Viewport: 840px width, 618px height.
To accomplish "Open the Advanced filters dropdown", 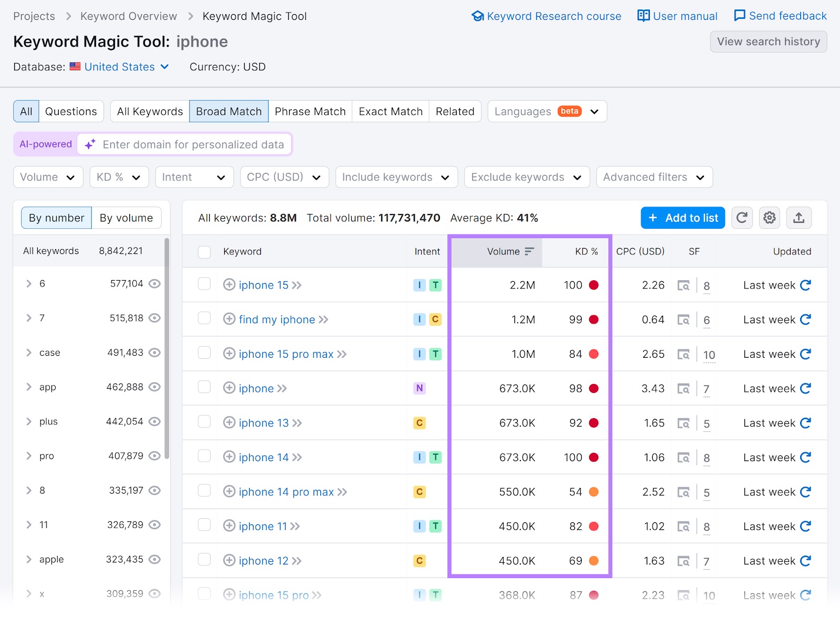I will click(654, 177).
